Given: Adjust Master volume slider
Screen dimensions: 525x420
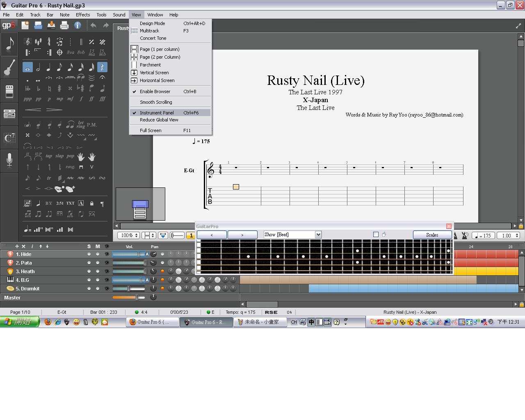Looking at the screenshot, I should (x=129, y=297).
